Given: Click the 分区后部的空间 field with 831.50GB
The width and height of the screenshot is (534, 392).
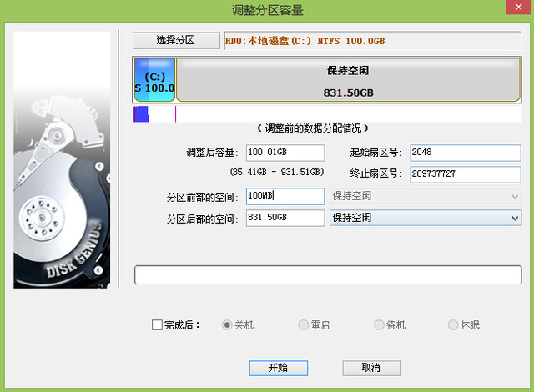Looking at the screenshot, I should pos(285,218).
